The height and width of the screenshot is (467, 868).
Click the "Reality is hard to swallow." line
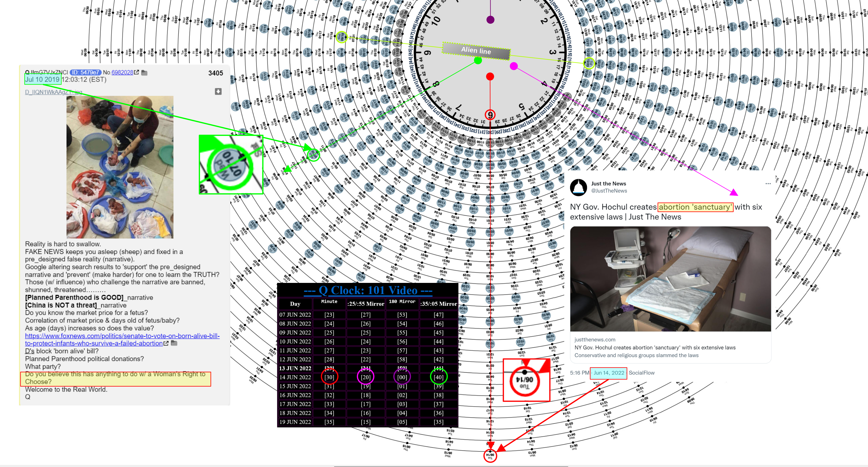(63, 244)
